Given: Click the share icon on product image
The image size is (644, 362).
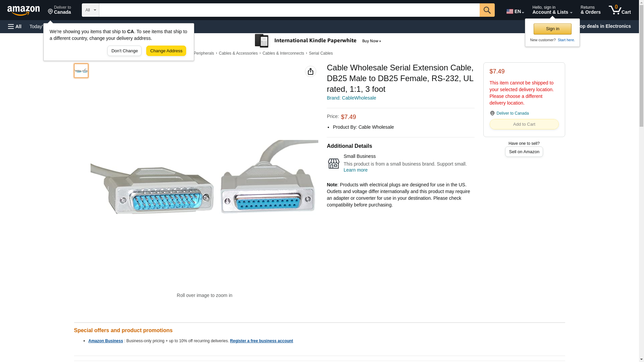Looking at the screenshot, I should pos(310,71).
